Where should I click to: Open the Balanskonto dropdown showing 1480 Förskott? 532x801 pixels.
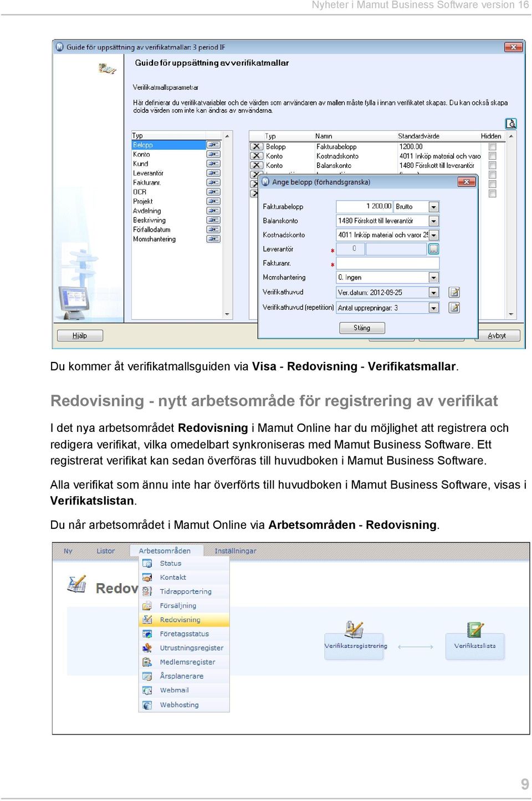tap(434, 221)
